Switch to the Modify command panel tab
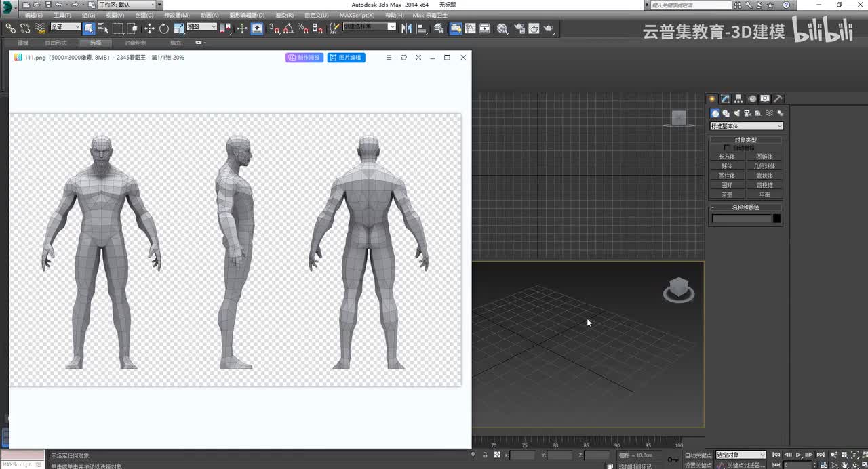The width and height of the screenshot is (868, 469). (725, 99)
